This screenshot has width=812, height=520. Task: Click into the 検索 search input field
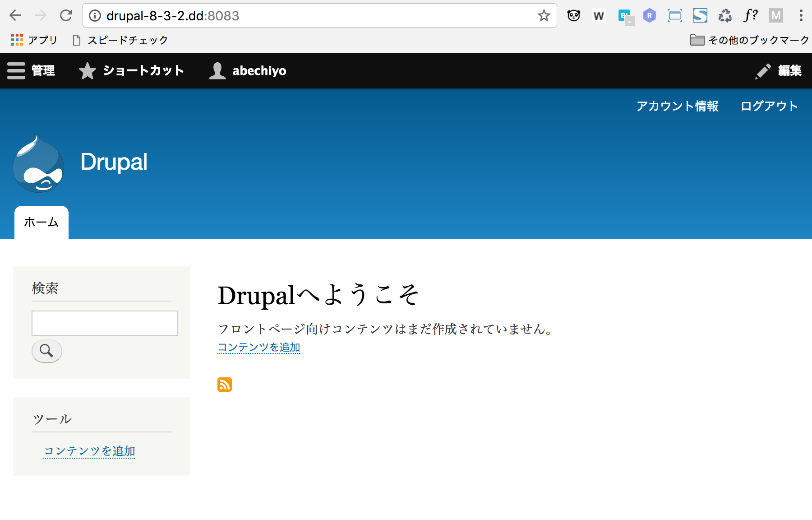[x=105, y=323]
